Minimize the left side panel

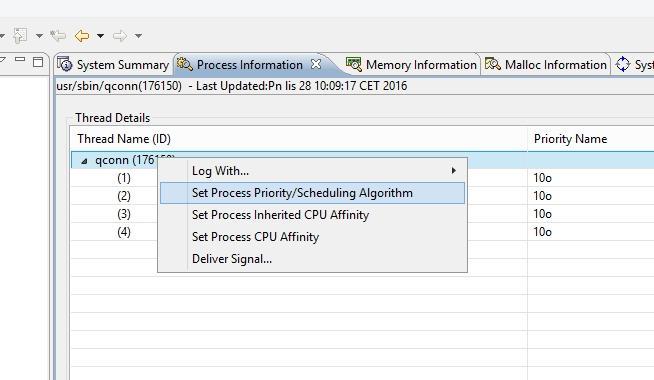point(20,60)
